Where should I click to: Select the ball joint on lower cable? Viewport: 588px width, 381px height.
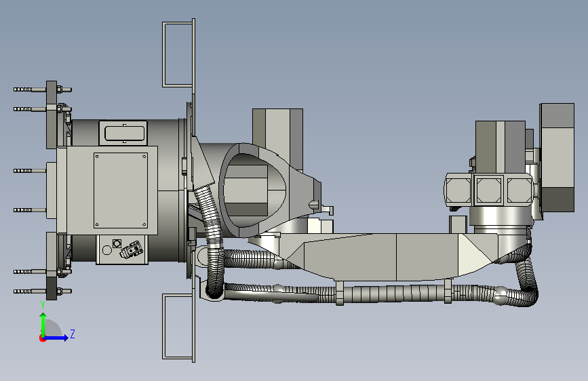pyautogui.click(x=501, y=295)
